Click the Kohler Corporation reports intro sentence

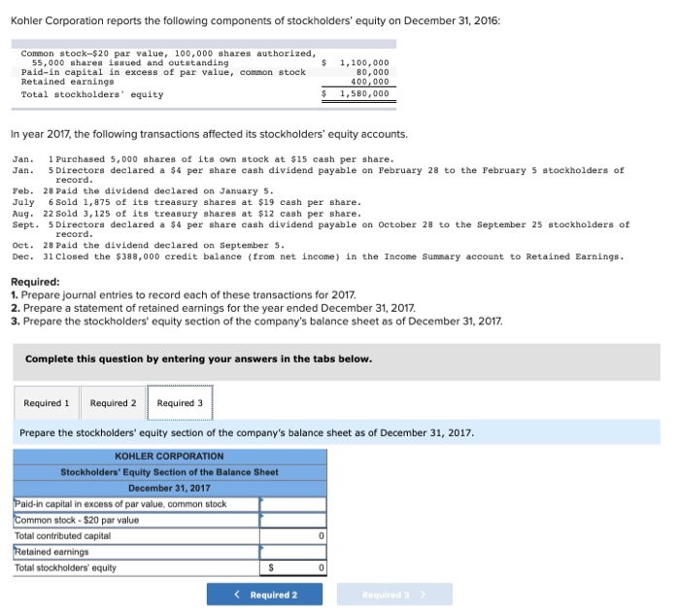coord(255,20)
